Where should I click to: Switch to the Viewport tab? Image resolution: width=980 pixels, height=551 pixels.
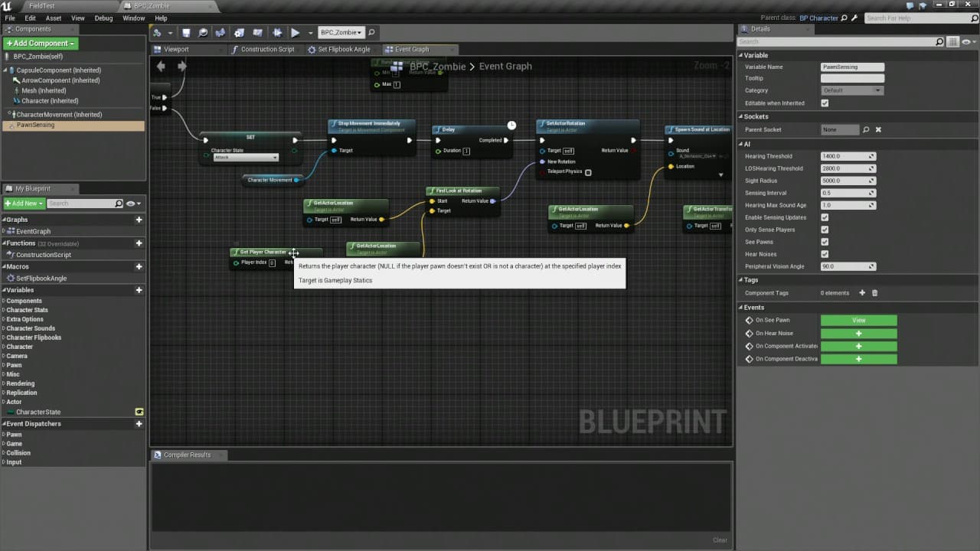point(176,50)
